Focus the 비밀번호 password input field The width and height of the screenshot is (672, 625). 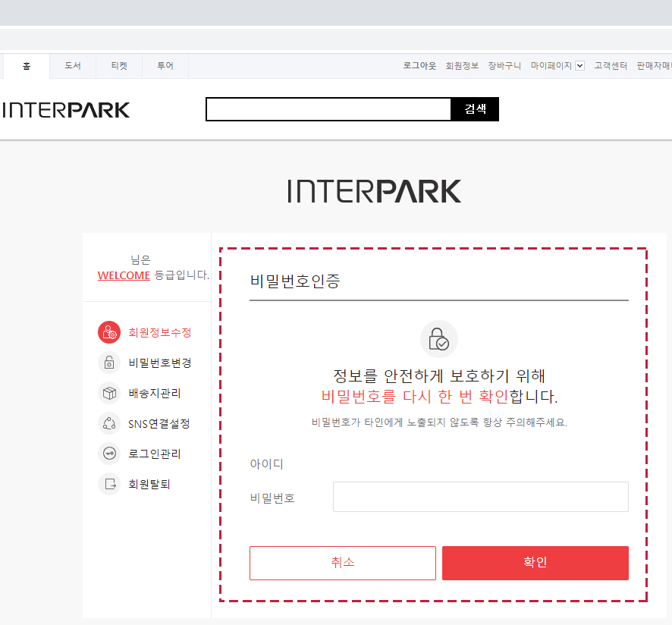tap(481, 497)
